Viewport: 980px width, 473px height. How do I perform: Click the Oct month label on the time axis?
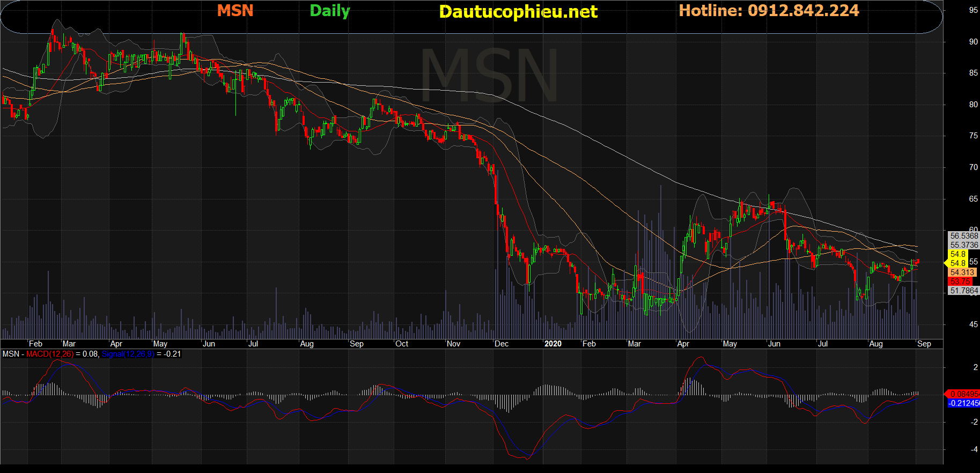(402, 344)
